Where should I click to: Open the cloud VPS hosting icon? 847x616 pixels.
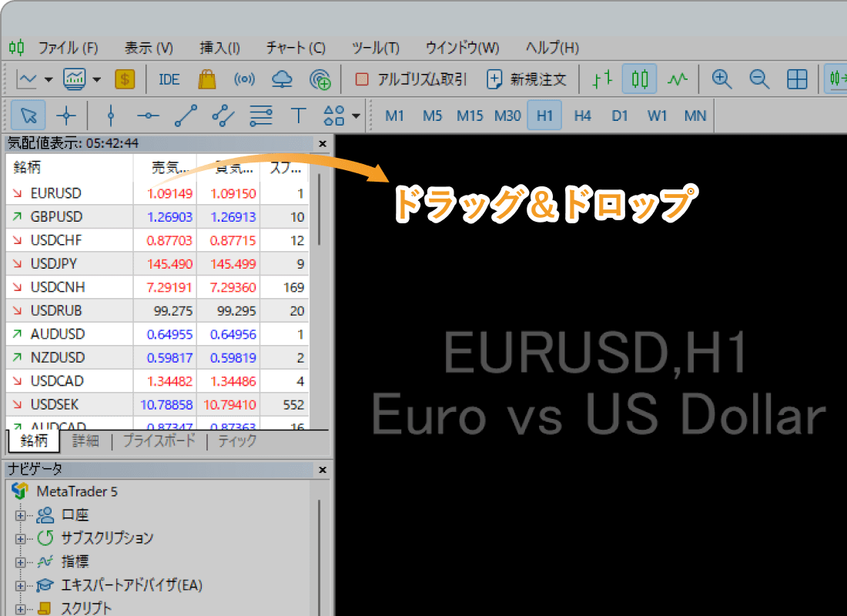tap(282, 79)
